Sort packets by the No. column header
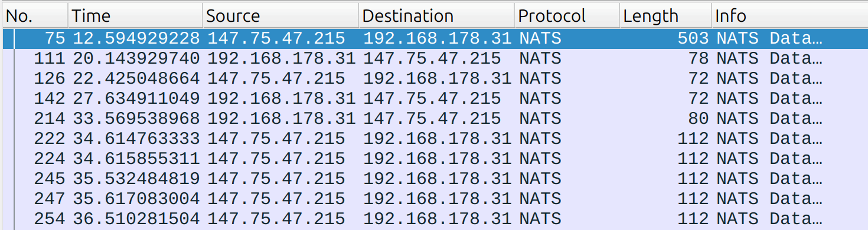868x230 pixels. click(x=35, y=15)
